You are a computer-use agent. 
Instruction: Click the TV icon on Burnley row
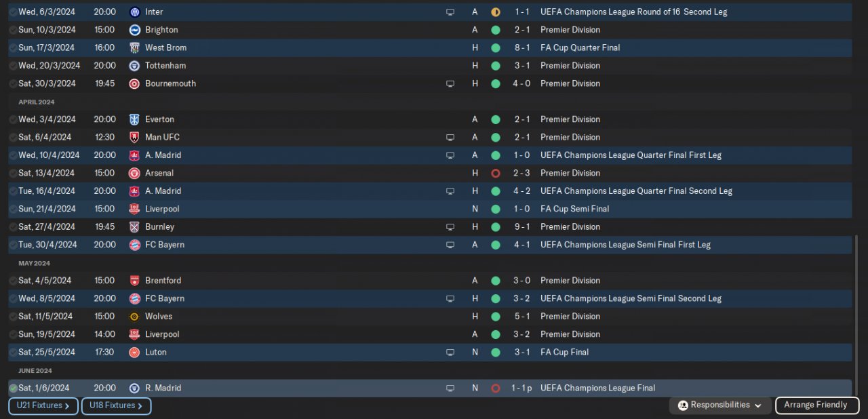[x=450, y=226]
